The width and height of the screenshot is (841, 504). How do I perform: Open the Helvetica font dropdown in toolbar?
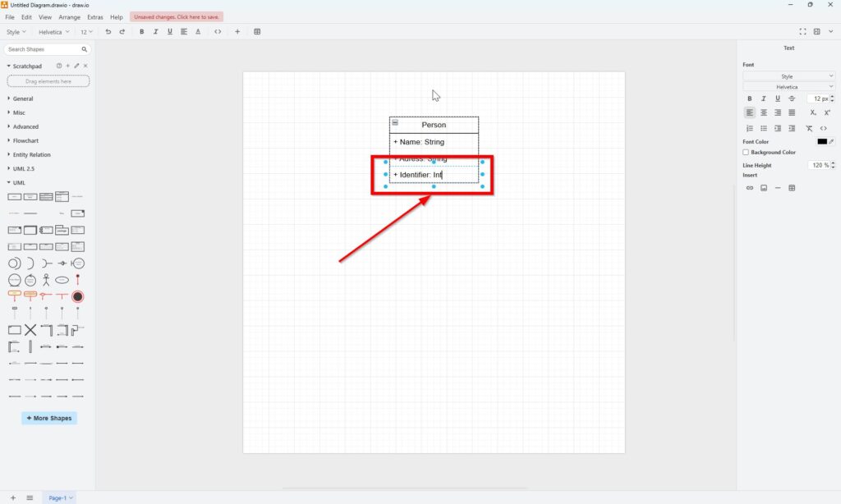(54, 32)
